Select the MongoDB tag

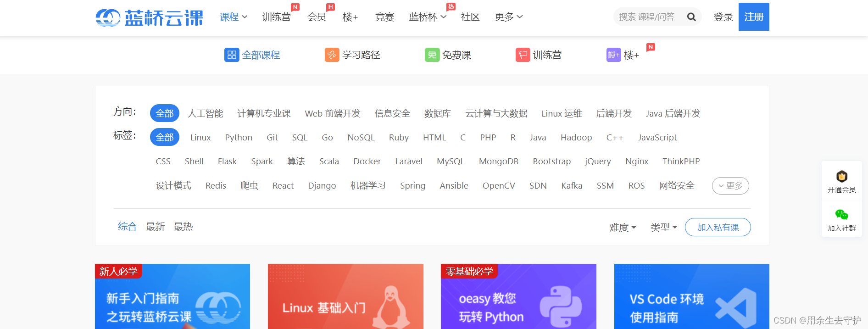point(499,162)
